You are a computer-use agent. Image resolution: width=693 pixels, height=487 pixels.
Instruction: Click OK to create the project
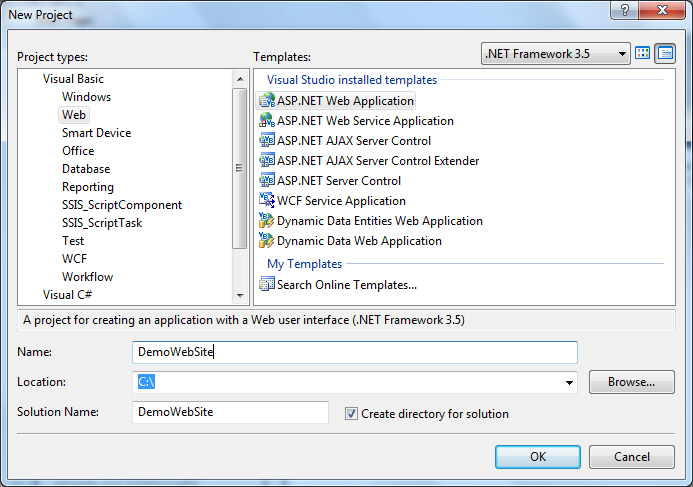click(538, 457)
